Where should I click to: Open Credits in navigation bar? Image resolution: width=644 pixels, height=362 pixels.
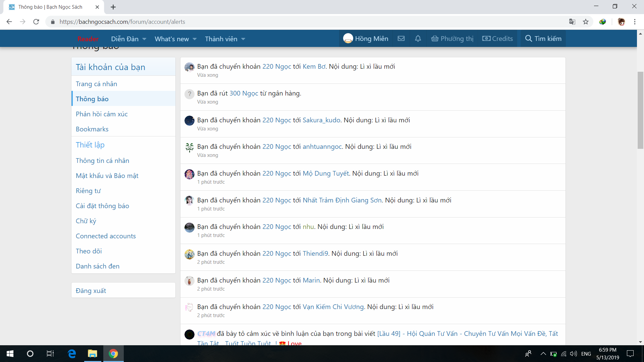coord(497,39)
